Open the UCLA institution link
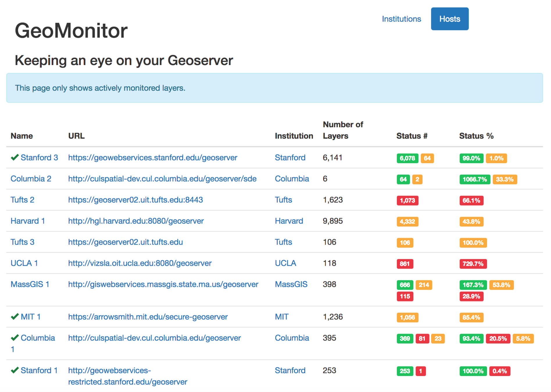551x392 pixels. coord(285,263)
